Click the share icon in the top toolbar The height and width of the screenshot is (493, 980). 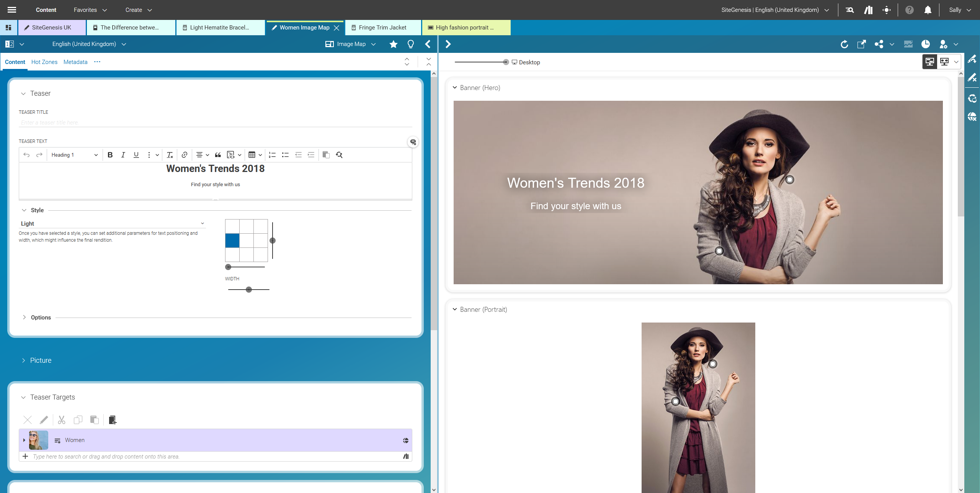coord(879,44)
